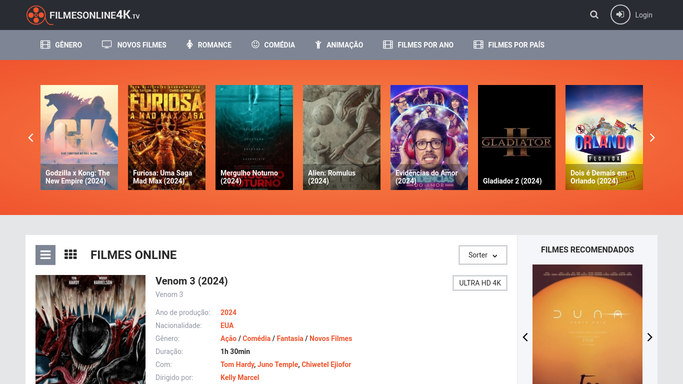683x384 pixels.
Task: Open Alien: Romulus (2024) poster
Action: [x=342, y=137]
